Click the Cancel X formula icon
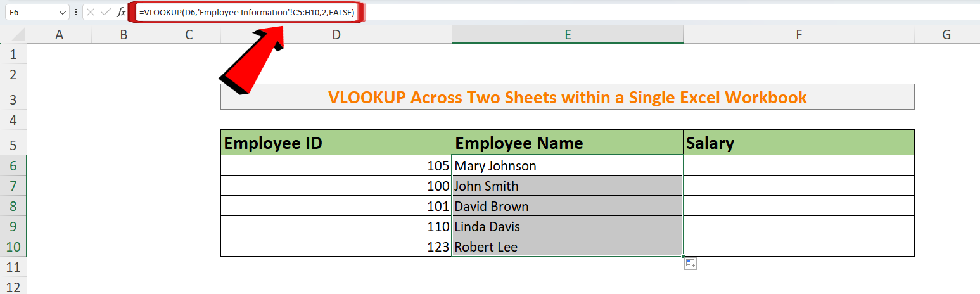 [x=91, y=12]
